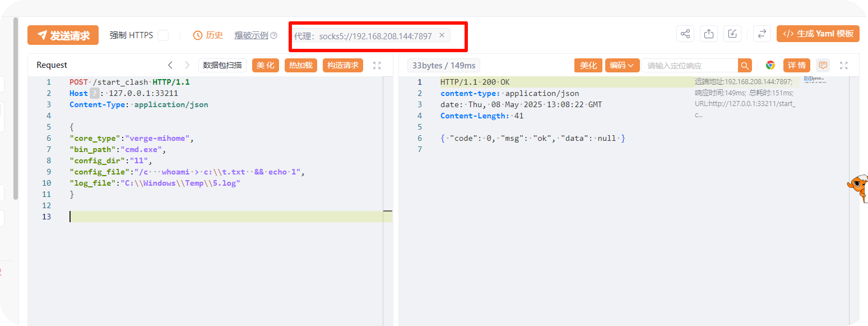Open the 构造请求 build request option

tap(342, 65)
